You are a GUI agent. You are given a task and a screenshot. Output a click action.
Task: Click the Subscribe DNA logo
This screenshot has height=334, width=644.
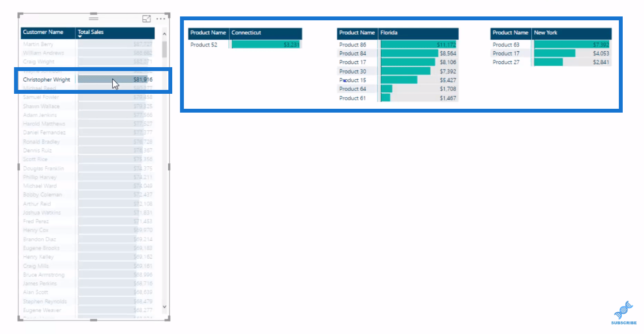pyautogui.click(x=624, y=313)
